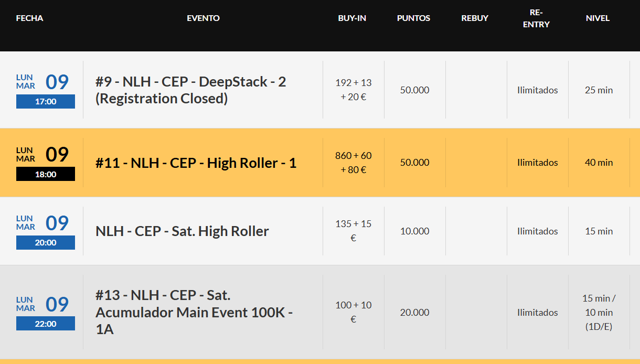Open event #13 Sat. Acumulador Main Event 100K

click(194, 312)
